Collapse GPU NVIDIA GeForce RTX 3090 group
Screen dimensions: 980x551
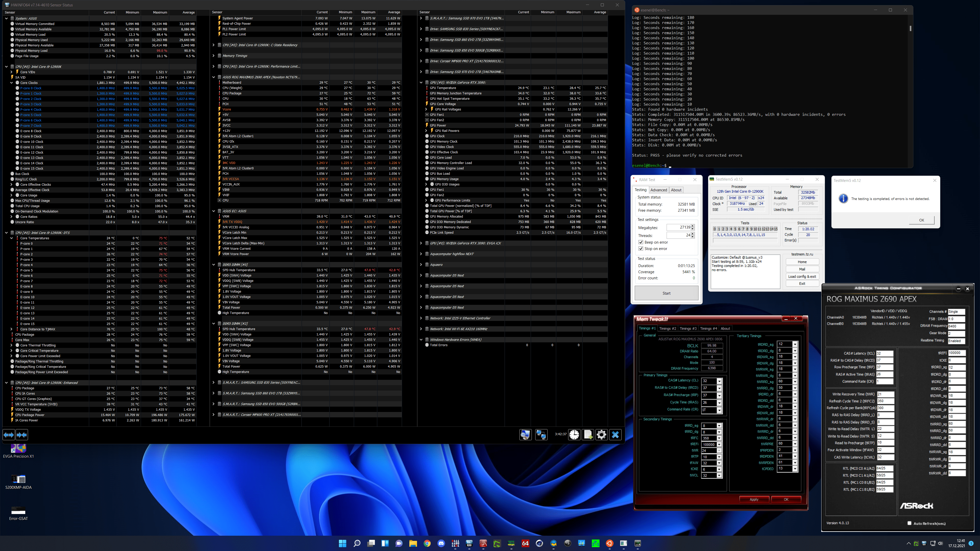pos(421,82)
